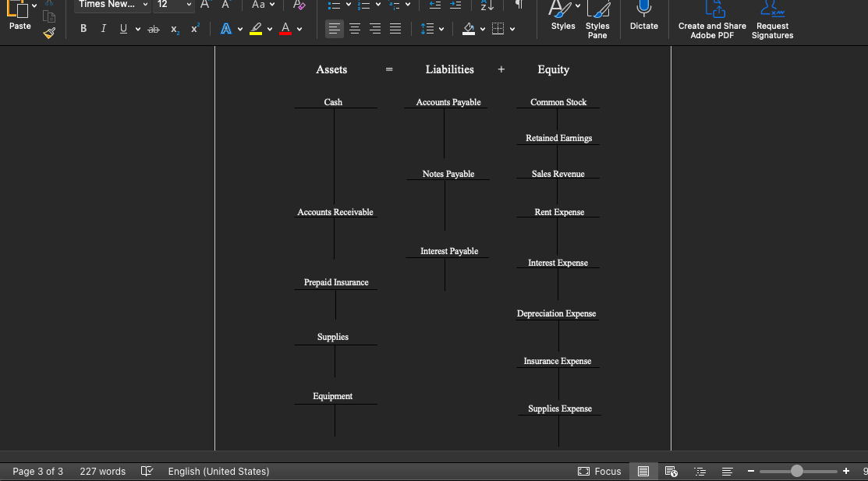Enable Focus mode
This screenshot has width=868, height=481.
600,471
